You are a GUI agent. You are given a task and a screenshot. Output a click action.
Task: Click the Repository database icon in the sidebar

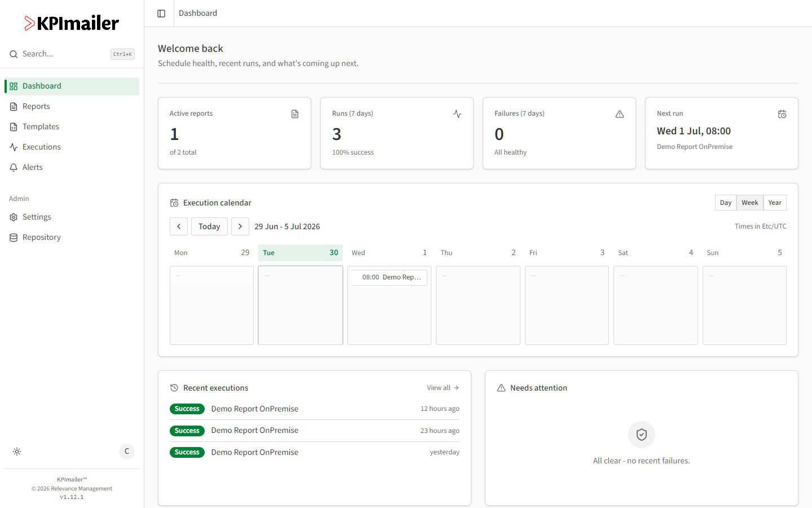(x=14, y=238)
